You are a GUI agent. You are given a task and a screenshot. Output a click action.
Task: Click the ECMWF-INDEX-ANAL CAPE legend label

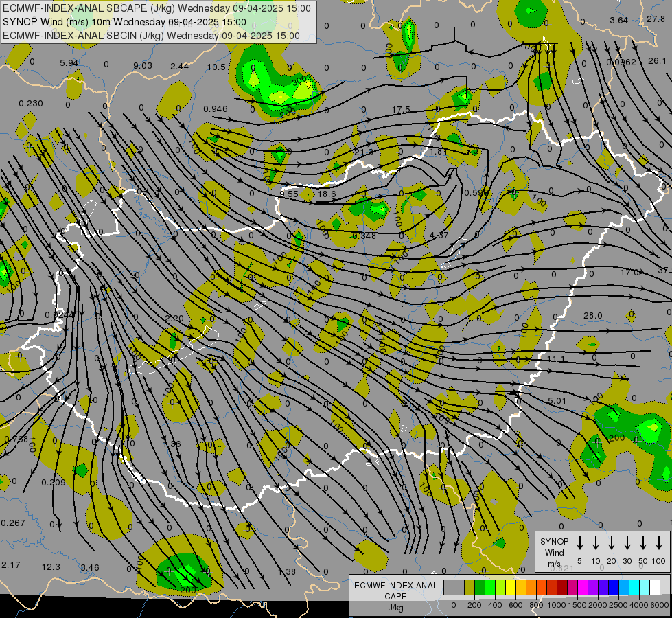[x=395, y=596]
